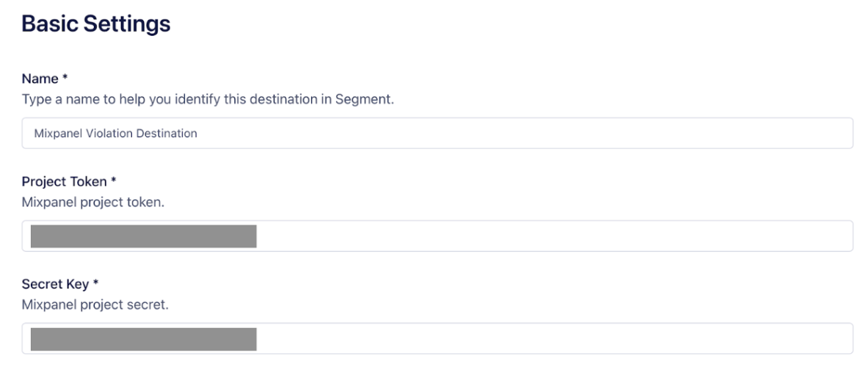Focus the Secret Key input field

tap(550, 339)
